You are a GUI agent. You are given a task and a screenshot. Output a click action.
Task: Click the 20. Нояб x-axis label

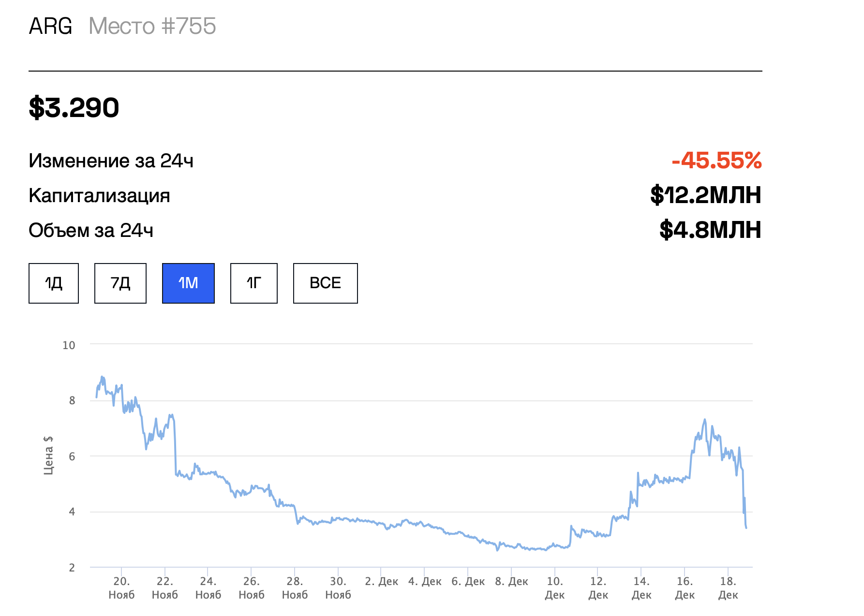121,588
